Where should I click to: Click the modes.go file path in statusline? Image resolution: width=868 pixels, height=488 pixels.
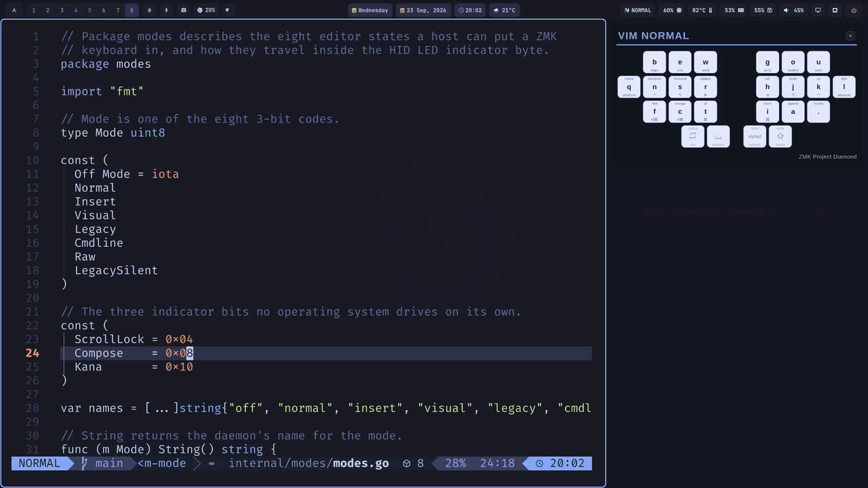309,464
